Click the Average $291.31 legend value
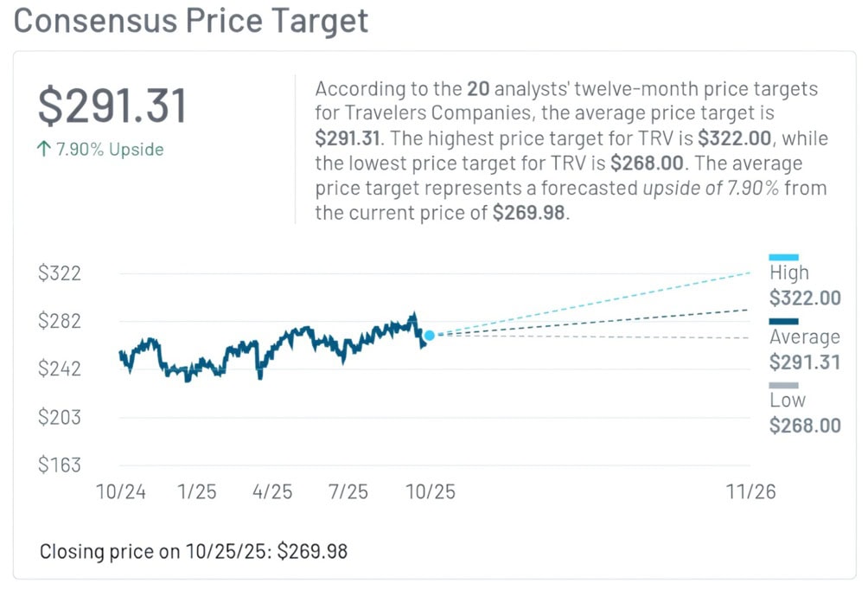Image resolution: width=868 pixels, height=590 pixels. [804, 362]
